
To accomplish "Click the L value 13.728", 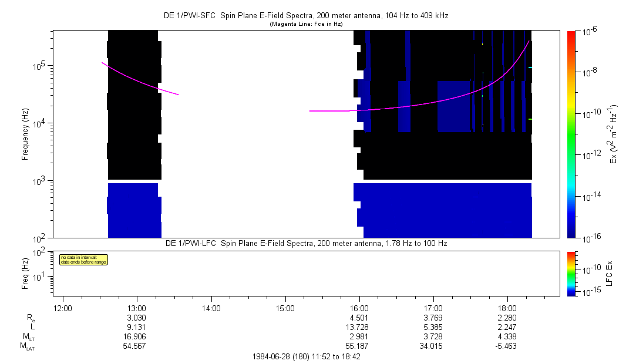I will coord(359,327).
